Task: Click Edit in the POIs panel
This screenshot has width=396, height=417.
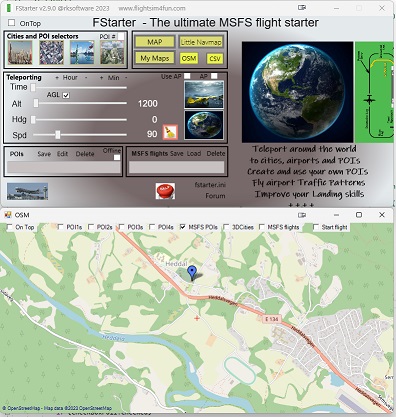Action: click(62, 154)
